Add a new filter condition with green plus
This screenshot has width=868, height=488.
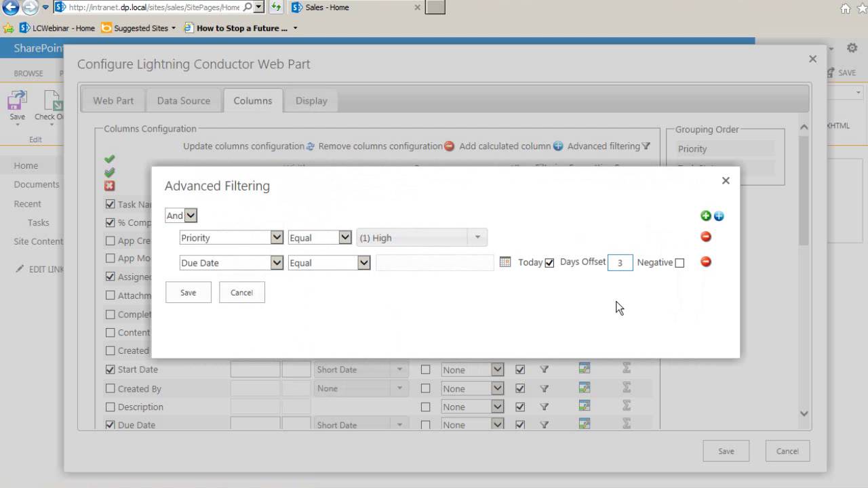705,216
